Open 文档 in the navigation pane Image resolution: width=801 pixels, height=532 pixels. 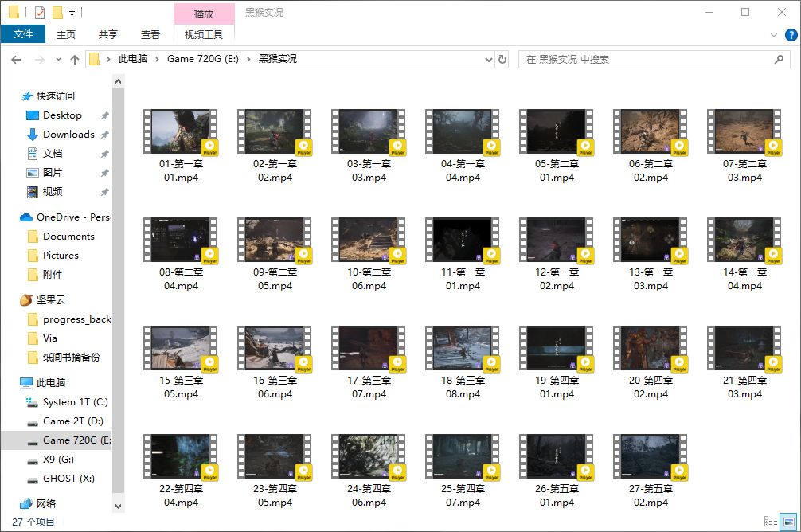tap(52, 154)
